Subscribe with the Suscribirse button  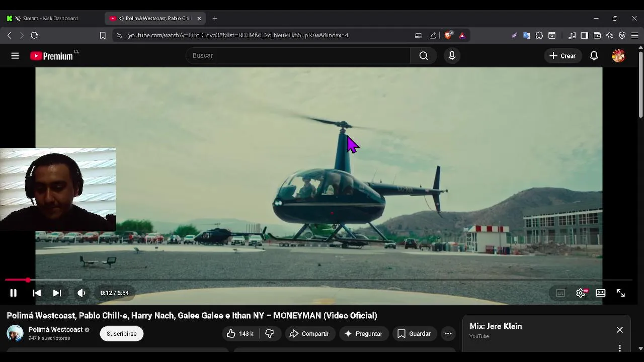pyautogui.click(x=122, y=333)
